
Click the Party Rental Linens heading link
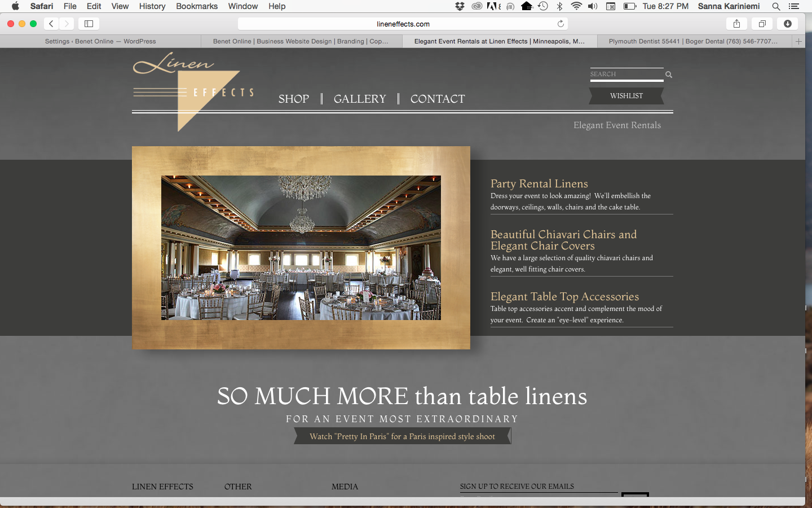click(x=539, y=183)
